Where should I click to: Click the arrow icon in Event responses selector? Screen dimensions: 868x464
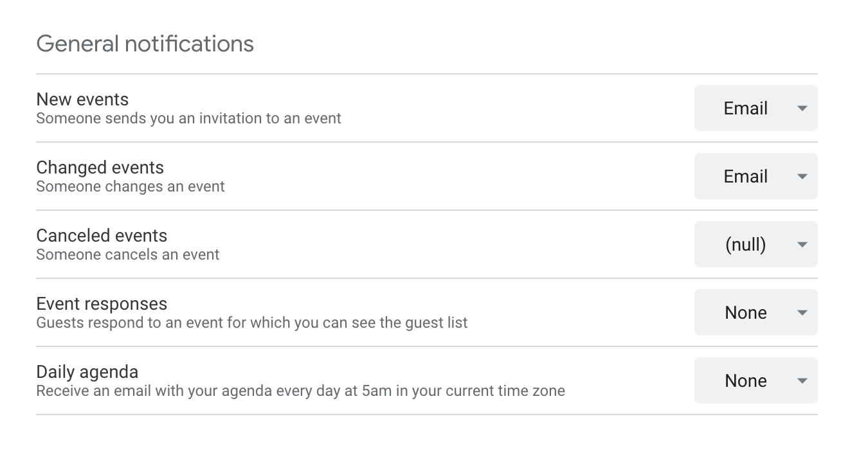click(x=802, y=313)
